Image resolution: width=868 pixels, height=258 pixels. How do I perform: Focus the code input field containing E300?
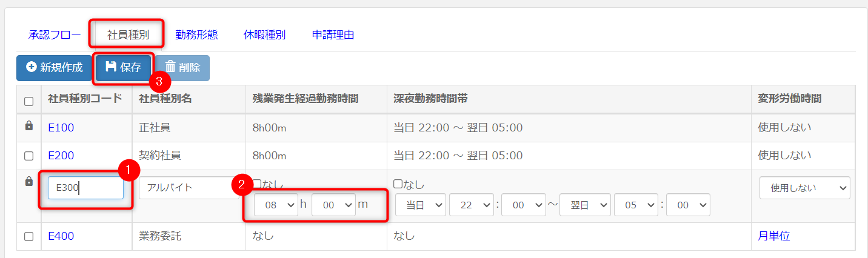85,188
